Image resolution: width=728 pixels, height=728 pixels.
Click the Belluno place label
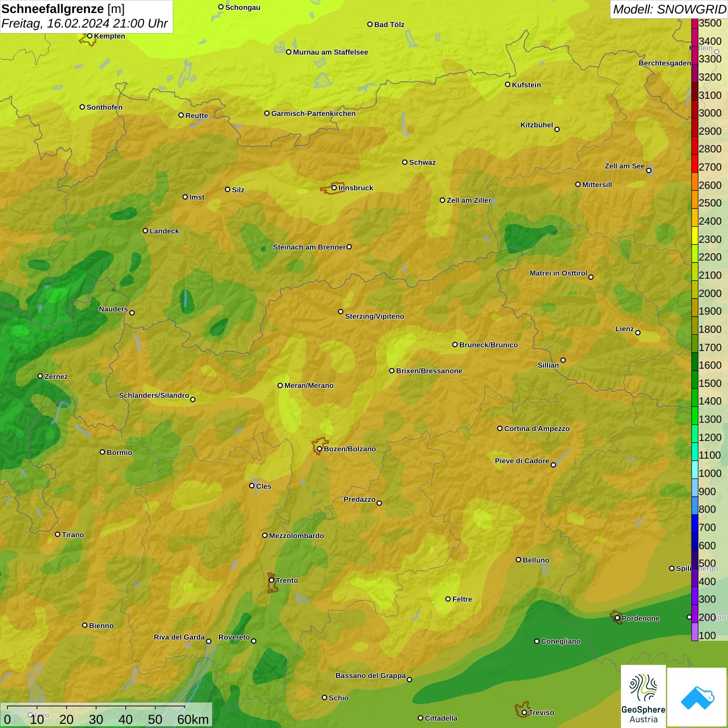[x=536, y=560]
